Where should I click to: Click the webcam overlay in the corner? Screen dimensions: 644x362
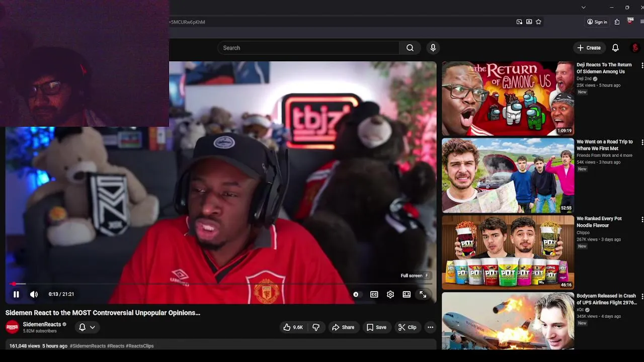coord(85,63)
